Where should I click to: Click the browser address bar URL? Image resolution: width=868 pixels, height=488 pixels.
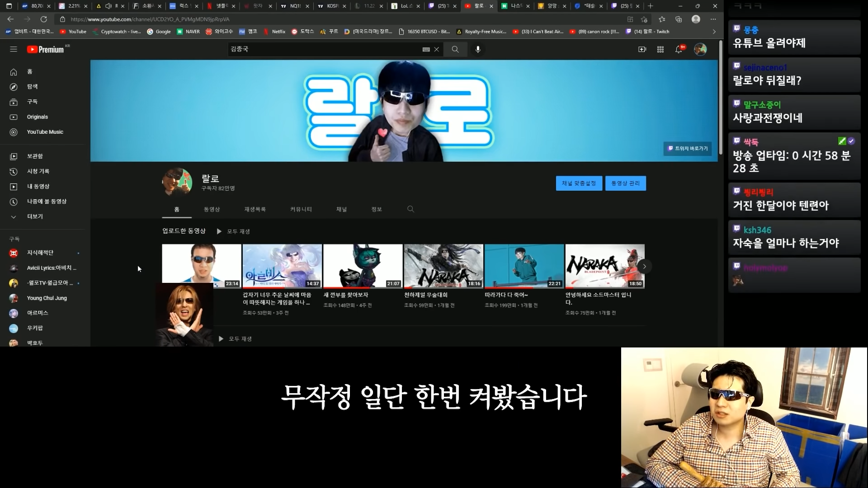pyautogui.click(x=150, y=19)
